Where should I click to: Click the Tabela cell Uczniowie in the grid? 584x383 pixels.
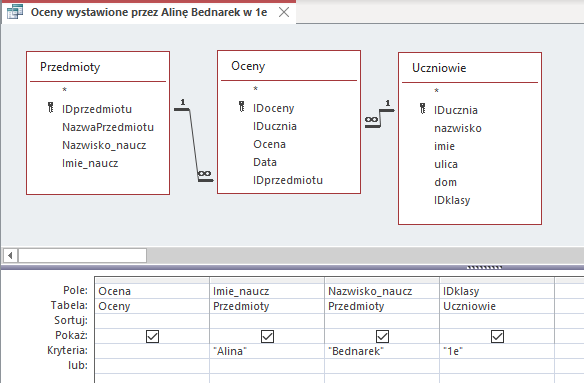497,306
